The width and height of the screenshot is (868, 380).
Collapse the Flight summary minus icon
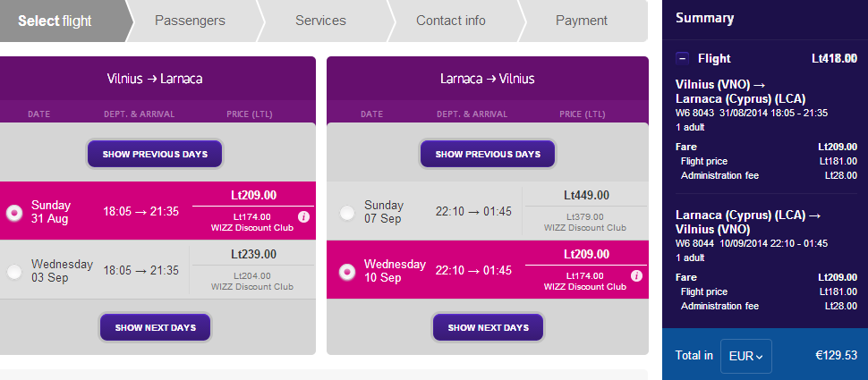tap(683, 59)
